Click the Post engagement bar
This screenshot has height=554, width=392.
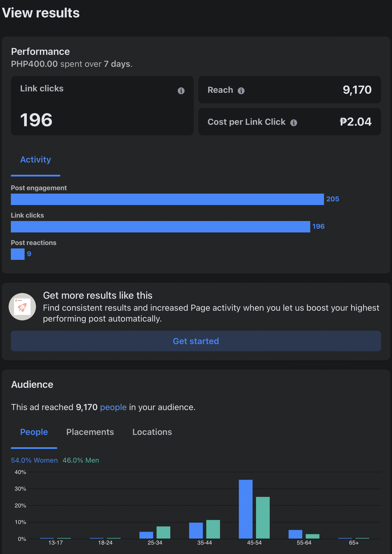(x=167, y=199)
